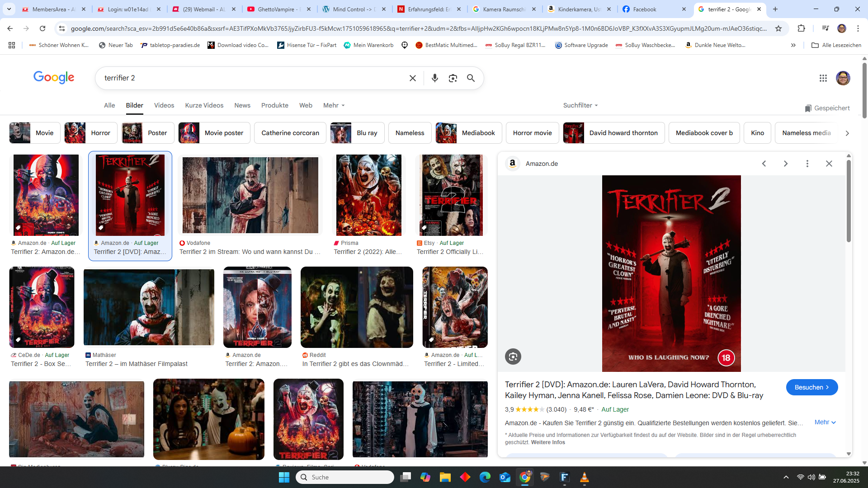The image size is (868, 488).
Task: Open CeDe.de Box Set thumbnail
Action: pos(42,307)
